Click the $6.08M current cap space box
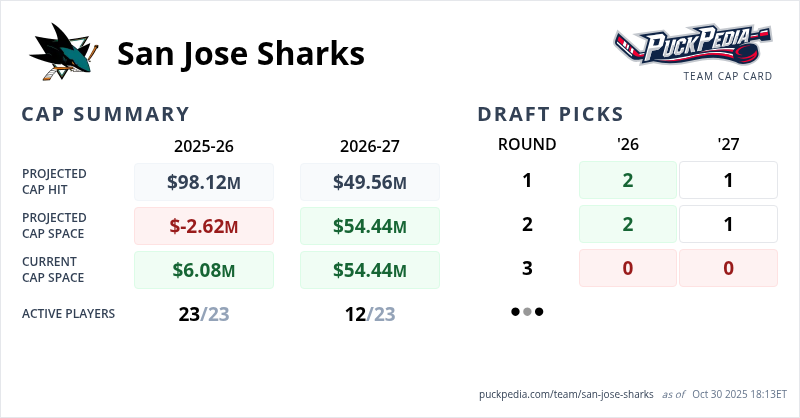Screen dimensions: 800x418 [204, 270]
